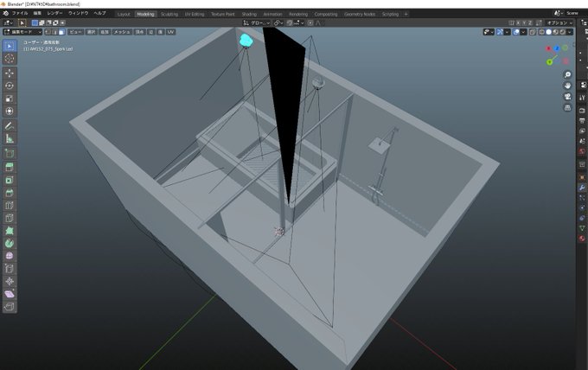Select the Select Box tool
This screenshot has height=370, width=588.
[10, 46]
